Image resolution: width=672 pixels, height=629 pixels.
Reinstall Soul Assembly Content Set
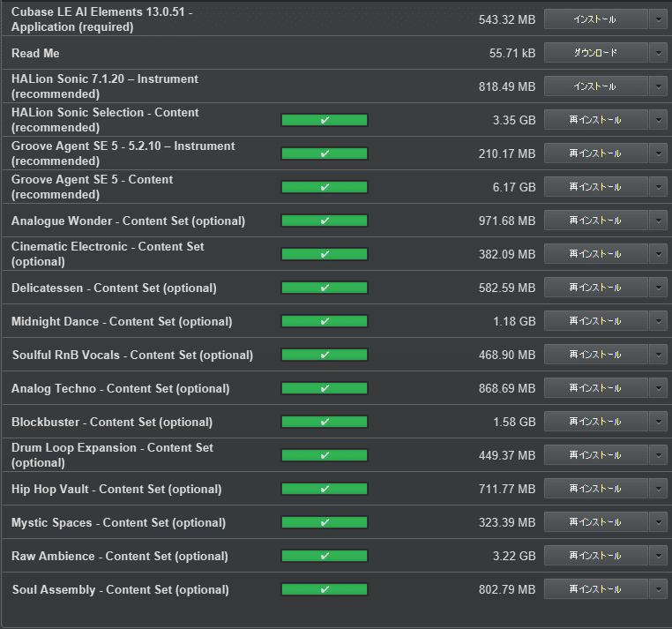(595, 589)
